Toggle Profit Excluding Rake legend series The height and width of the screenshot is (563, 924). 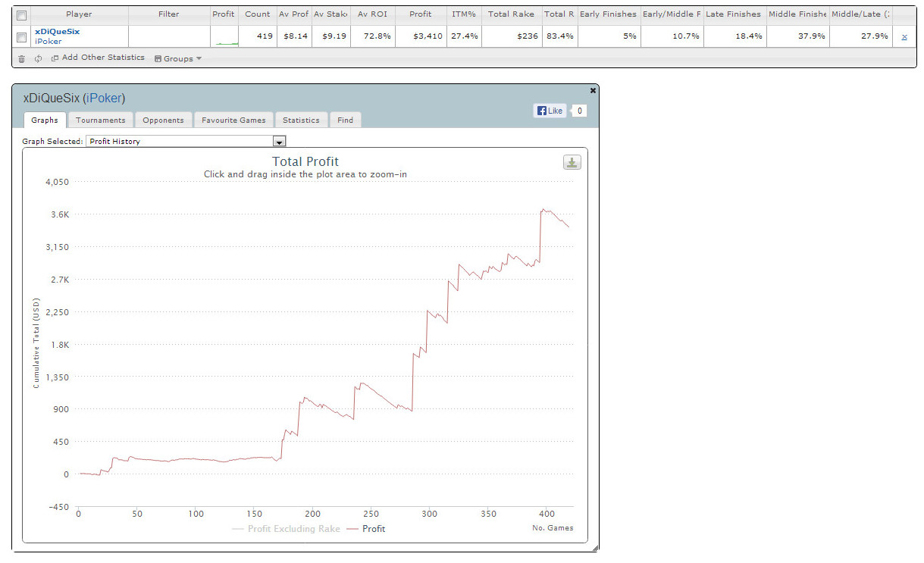pos(286,529)
